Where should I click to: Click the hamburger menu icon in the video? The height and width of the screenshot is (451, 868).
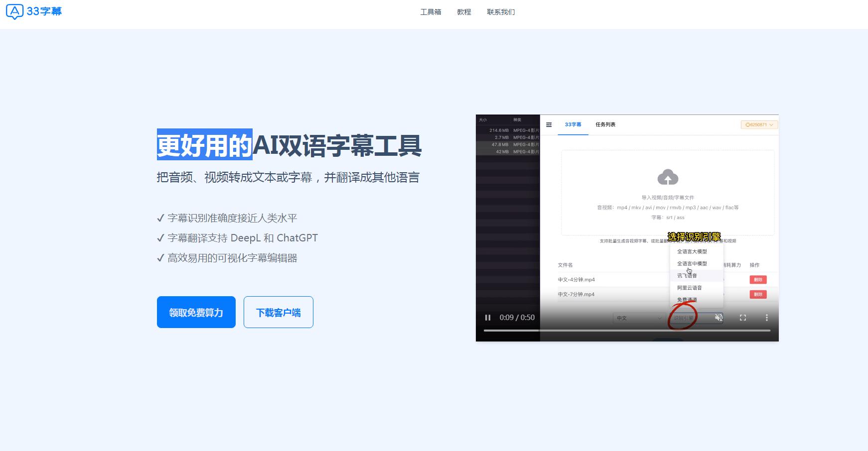coord(549,125)
